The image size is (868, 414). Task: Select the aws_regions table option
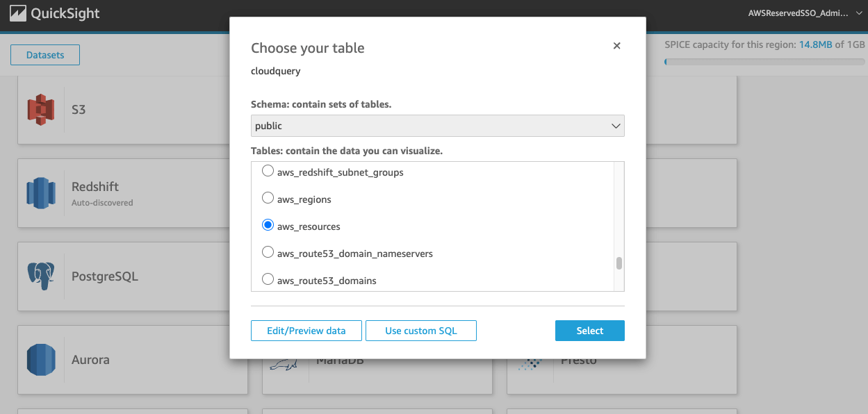[x=268, y=199]
